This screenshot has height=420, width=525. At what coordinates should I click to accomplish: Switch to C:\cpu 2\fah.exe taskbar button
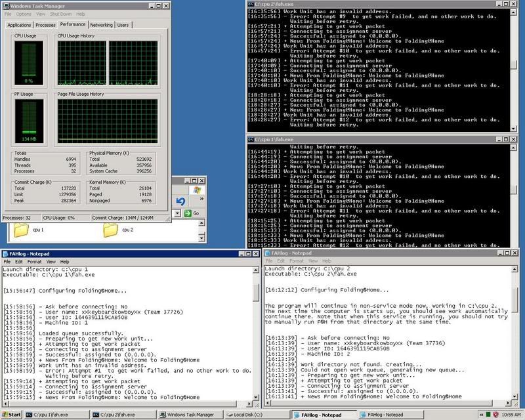point(123,415)
